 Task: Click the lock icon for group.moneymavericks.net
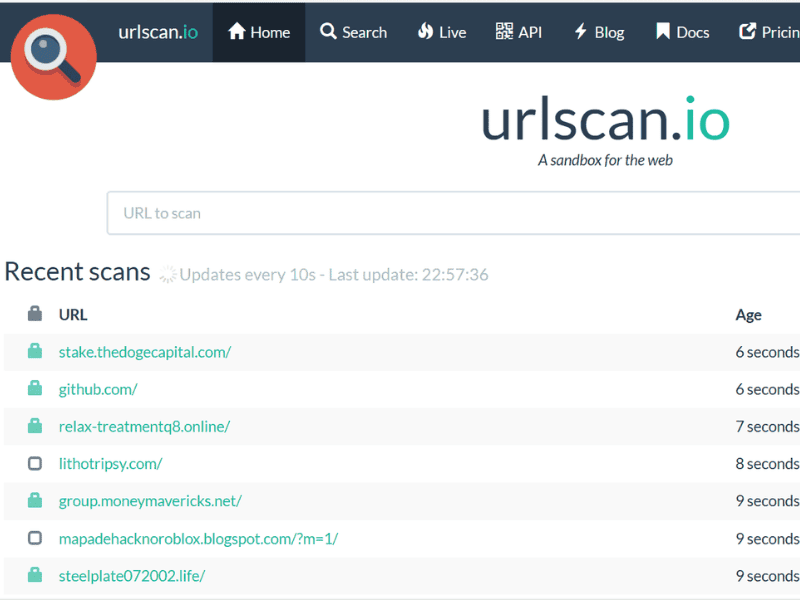click(x=35, y=500)
